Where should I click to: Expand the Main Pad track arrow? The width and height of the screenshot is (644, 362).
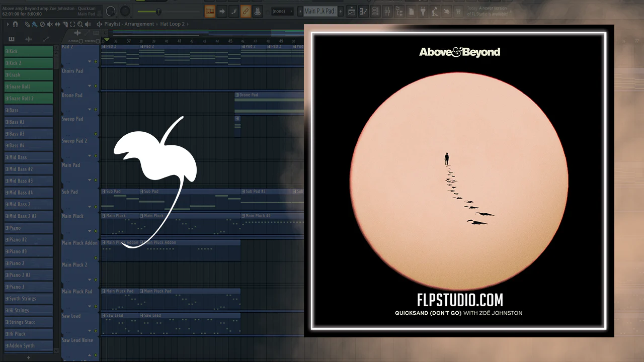pyautogui.click(x=90, y=180)
